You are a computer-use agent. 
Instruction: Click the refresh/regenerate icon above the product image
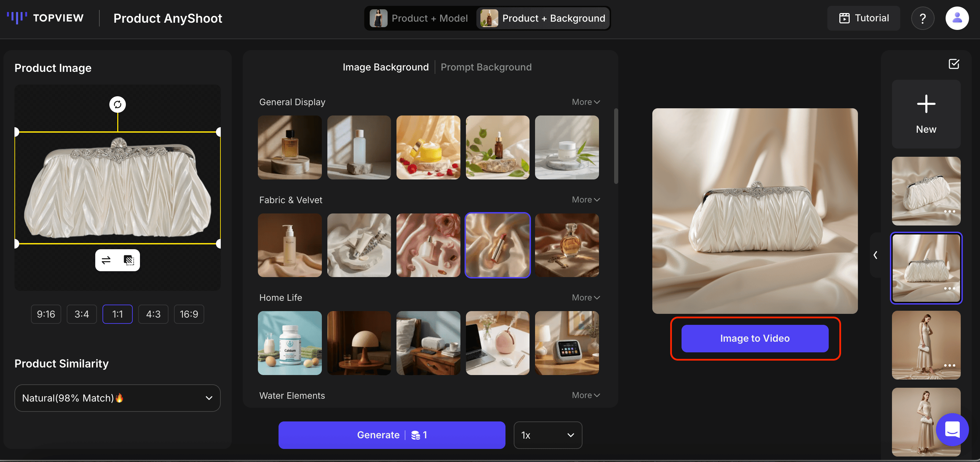coord(117,104)
